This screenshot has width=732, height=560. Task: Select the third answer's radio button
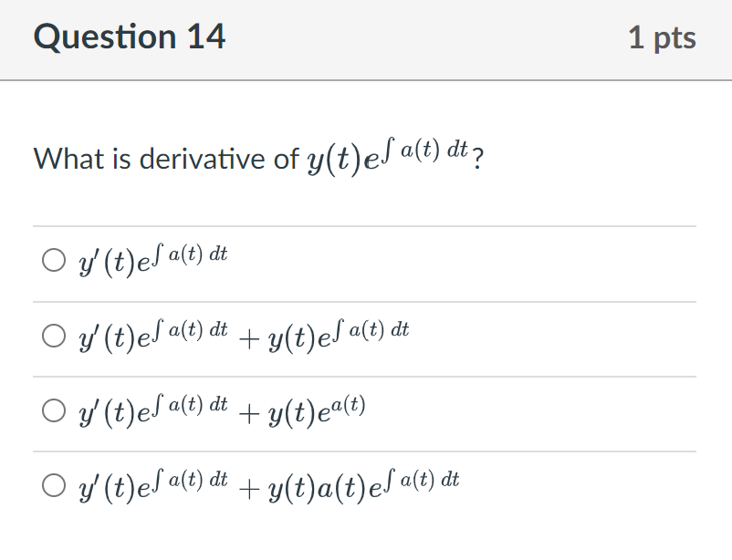click(52, 410)
